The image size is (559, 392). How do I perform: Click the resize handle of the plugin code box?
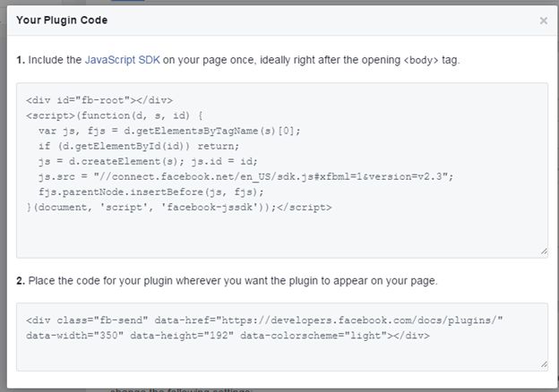click(x=543, y=364)
